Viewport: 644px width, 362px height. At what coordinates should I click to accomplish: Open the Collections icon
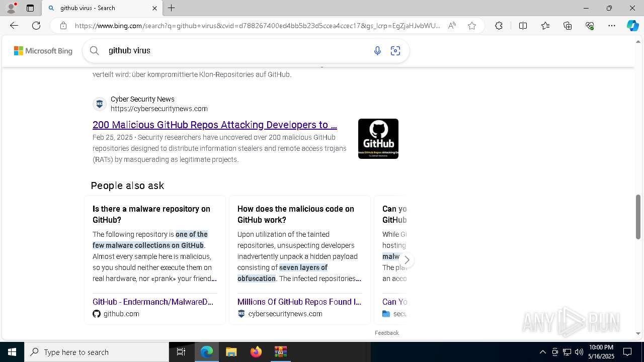(x=568, y=26)
